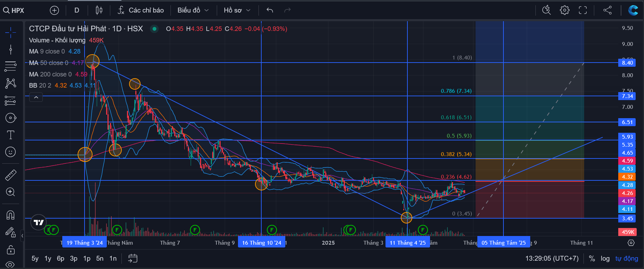Image resolution: width=644 pixels, height=269 pixels.
Task: Expand the left toolbar collapse arrow
Action: (22, 236)
